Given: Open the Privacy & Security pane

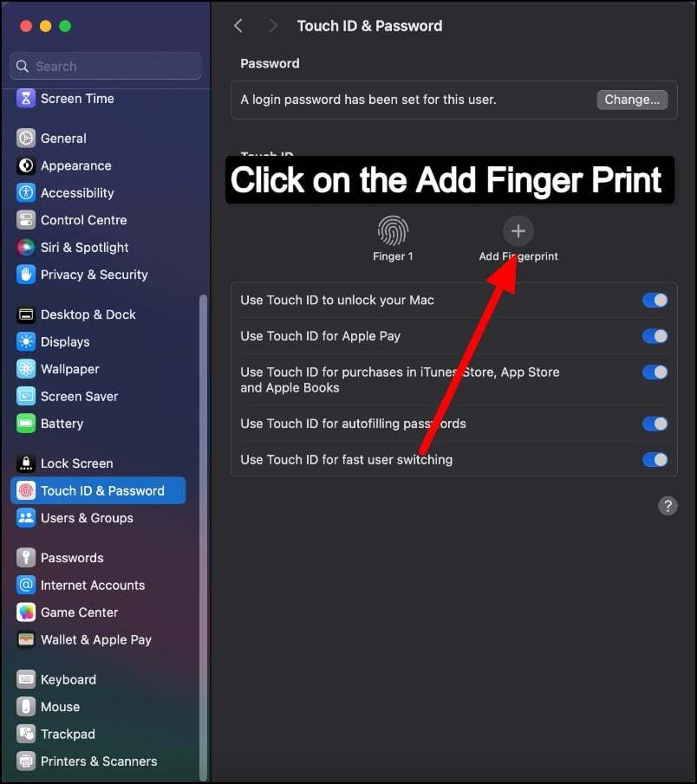Looking at the screenshot, I should point(98,275).
